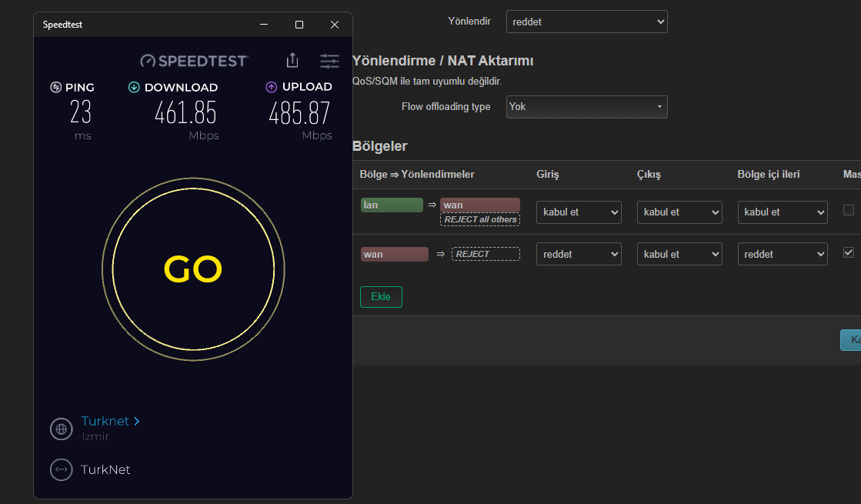
Task: Click the Speedtest gauge logo
Action: (195, 61)
